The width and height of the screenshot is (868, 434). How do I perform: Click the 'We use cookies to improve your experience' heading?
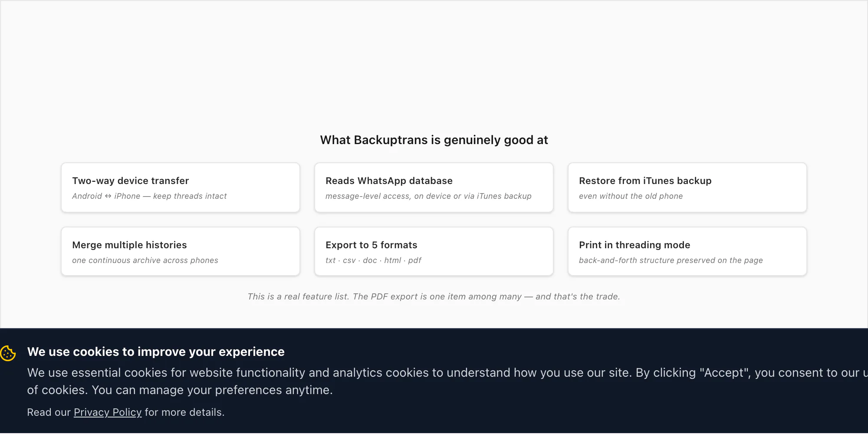(x=156, y=352)
